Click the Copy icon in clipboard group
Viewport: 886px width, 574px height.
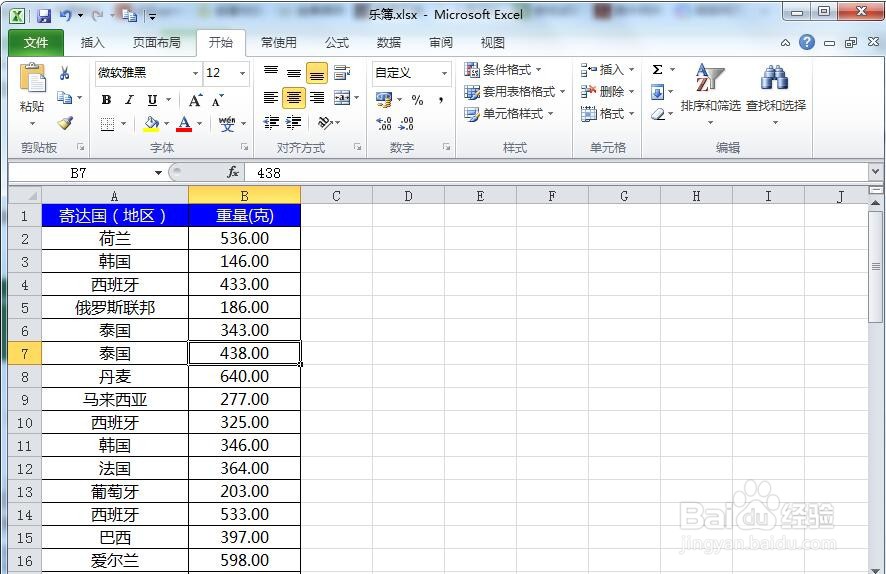point(64,98)
